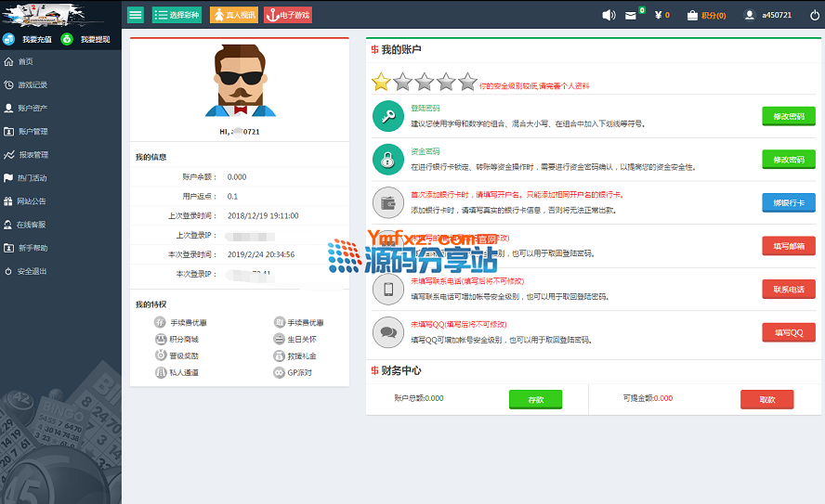Click the blue 绑银行卡 button
The width and height of the screenshot is (825, 504).
coord(788,202)
